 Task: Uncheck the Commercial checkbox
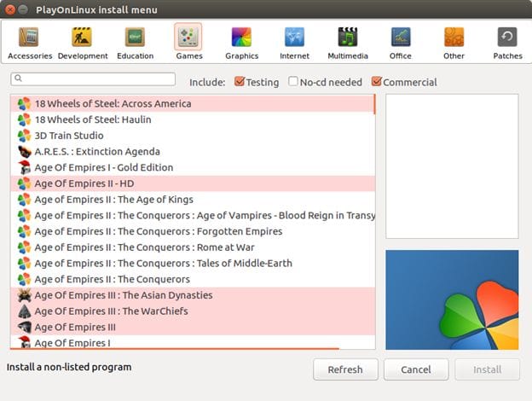[x=376, y=82]
